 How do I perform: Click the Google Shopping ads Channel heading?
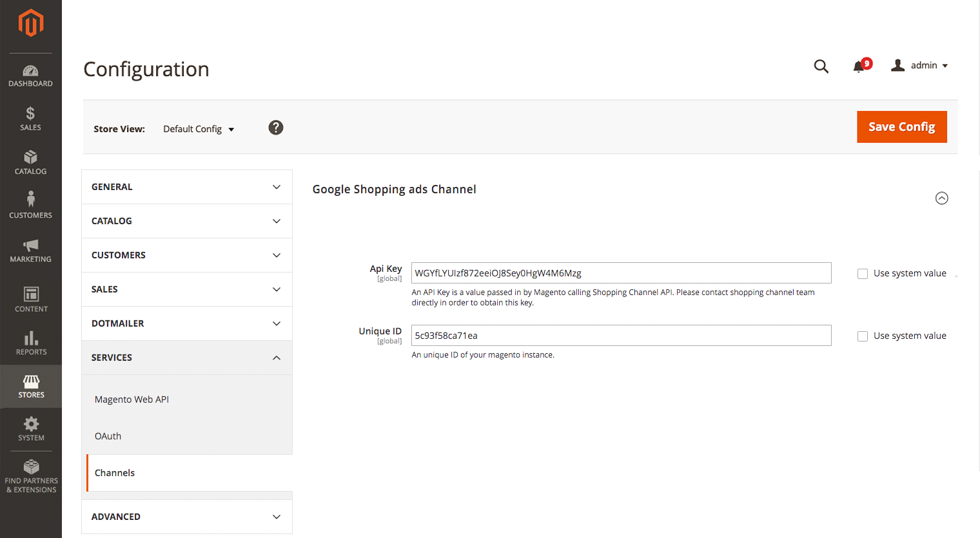pyautogui.click(x=395, y=189)
